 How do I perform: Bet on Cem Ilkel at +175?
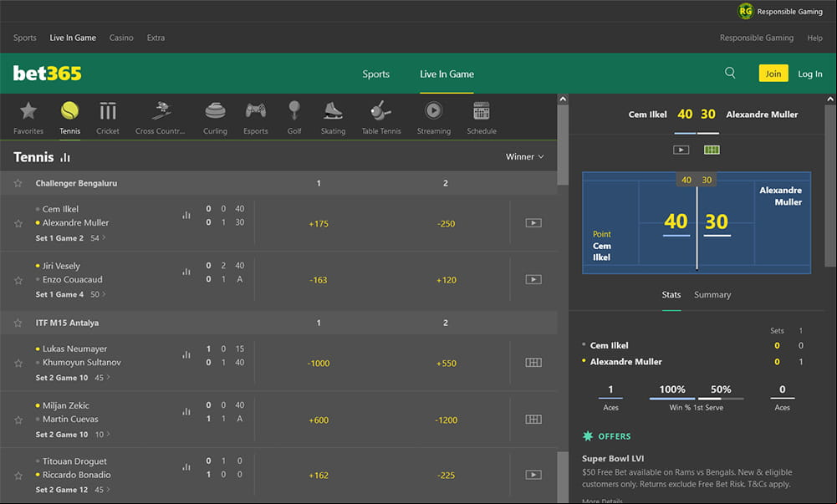[319, 224]
